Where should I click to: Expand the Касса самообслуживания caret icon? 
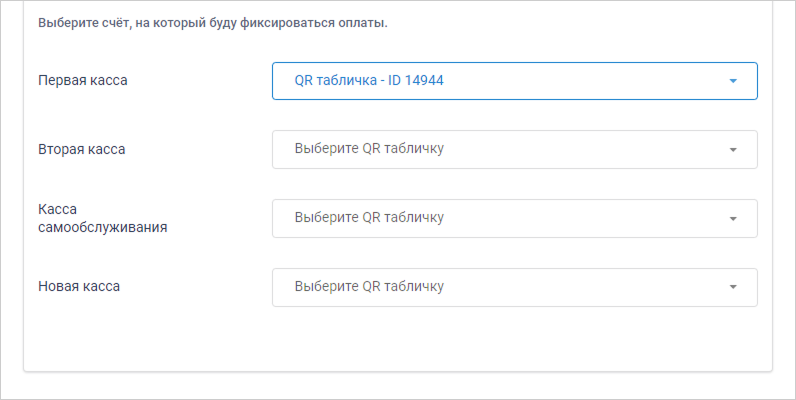[x=733, y=219]
